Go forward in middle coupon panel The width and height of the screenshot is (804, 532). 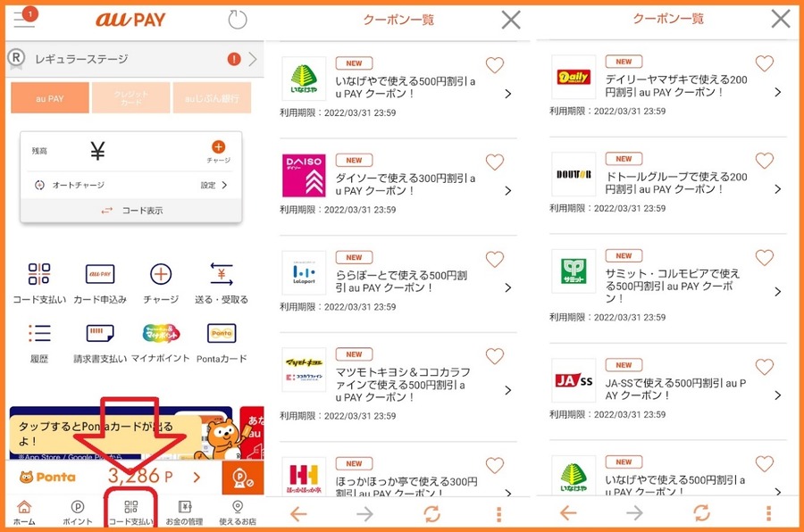365,513
